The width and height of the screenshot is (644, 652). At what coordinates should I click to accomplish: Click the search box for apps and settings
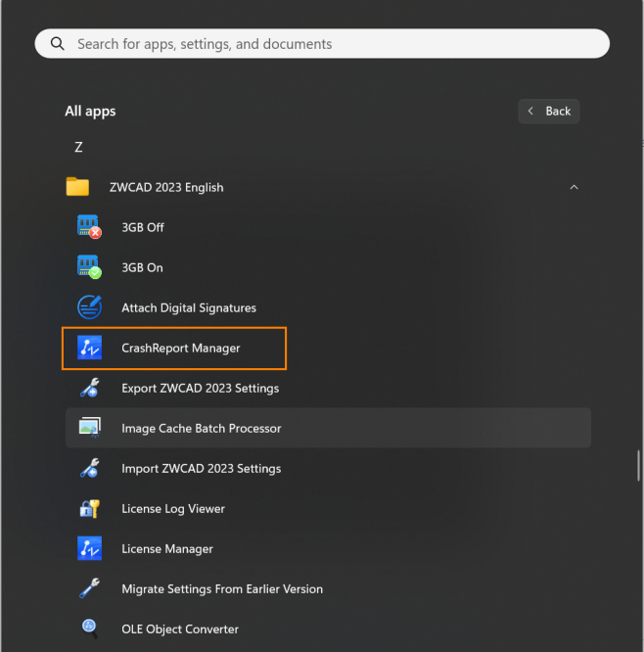click(x=322, y=44)
